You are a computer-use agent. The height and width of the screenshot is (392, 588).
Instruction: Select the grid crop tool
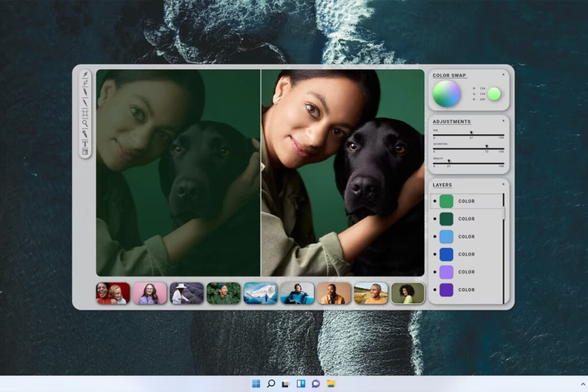click(x=85, y=113)
